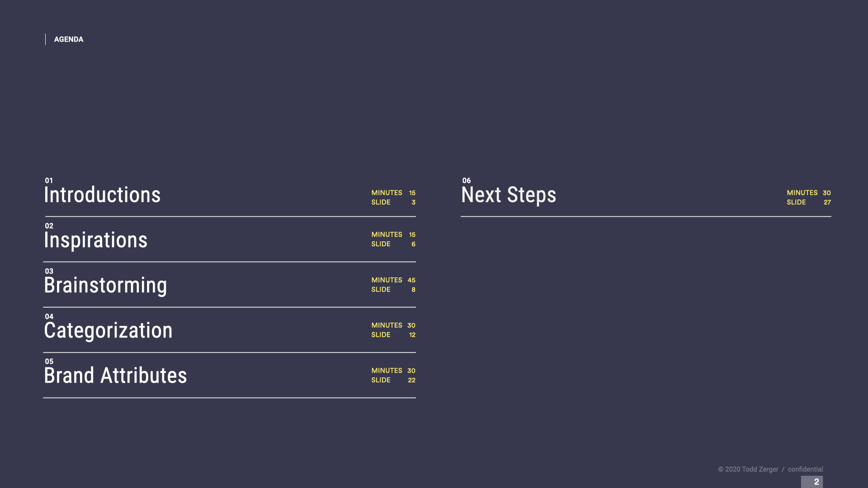Select slide number 22 for Brand Attributes
The height and width of the screenshot is (488, 868).
point(411,380)
